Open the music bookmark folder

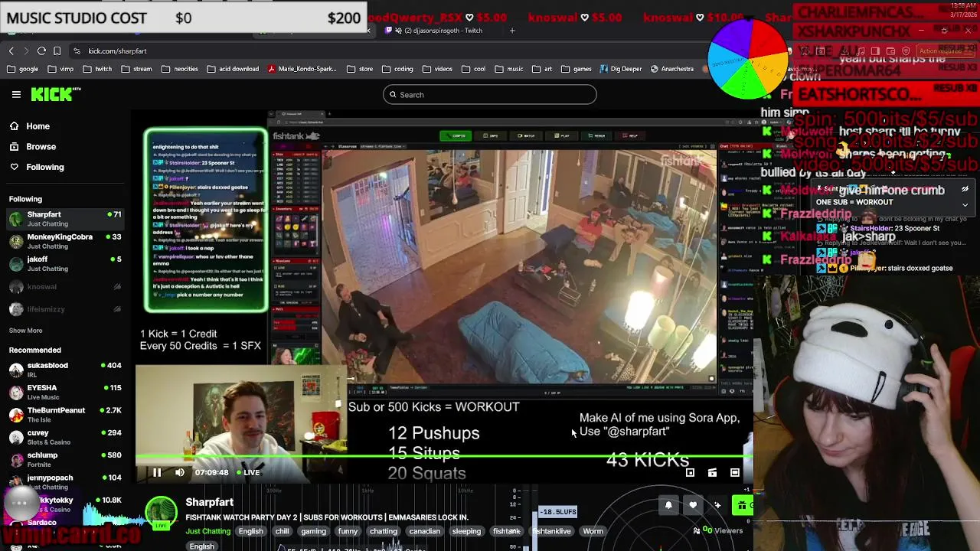pos(509,69)
